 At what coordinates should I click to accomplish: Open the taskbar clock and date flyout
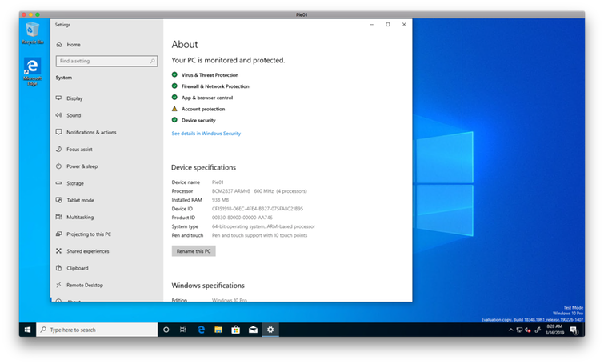[554, 330]
